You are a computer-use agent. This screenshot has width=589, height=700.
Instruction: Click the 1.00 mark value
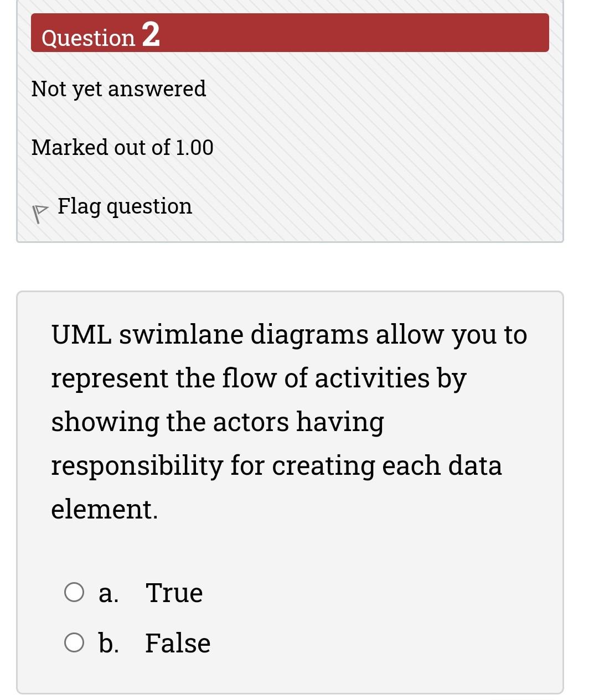(x=194, y=147)
